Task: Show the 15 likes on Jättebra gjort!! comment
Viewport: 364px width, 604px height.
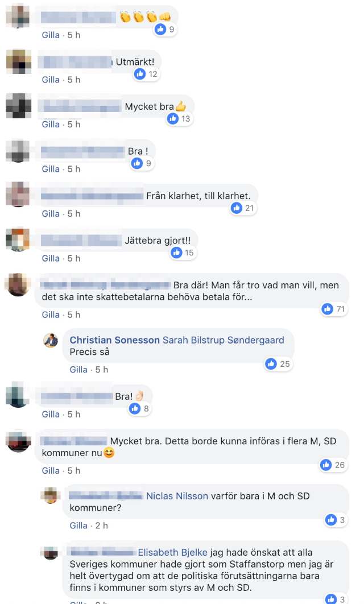Action: [183, 253]
